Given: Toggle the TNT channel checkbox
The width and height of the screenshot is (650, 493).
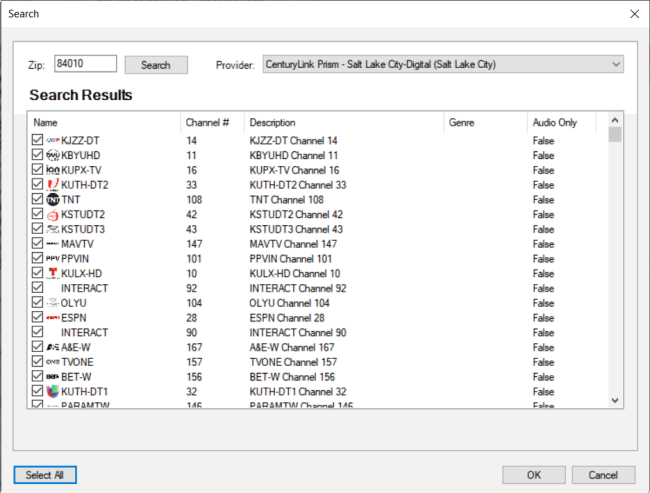Looking at the screenshot, I should pos(37,199).
